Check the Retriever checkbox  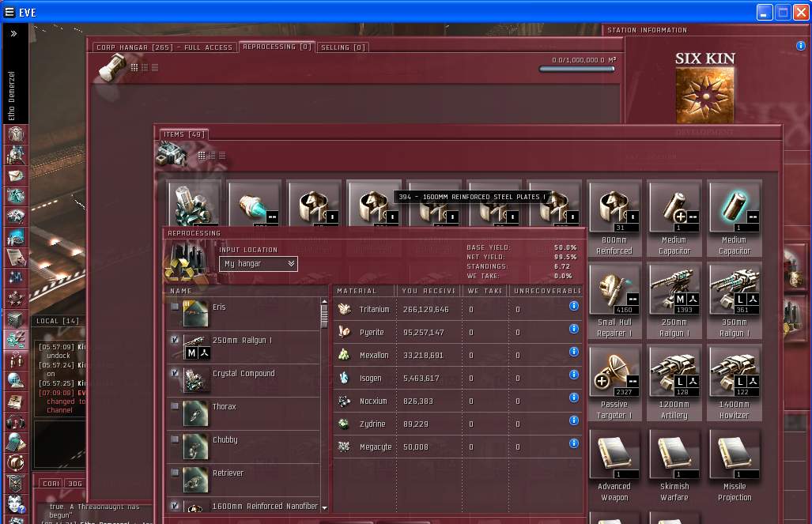point(175,472)
